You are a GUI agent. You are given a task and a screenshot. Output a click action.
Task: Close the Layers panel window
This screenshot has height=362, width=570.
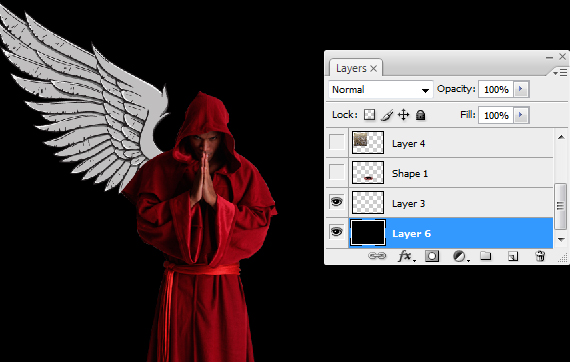562,56
